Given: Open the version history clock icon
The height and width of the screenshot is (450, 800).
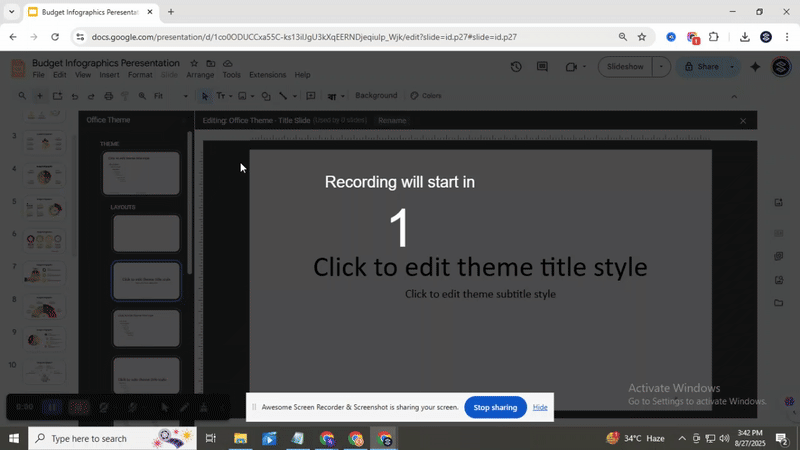Looking at the screenshot, I should pyautogui.click(x=516, y=67).
